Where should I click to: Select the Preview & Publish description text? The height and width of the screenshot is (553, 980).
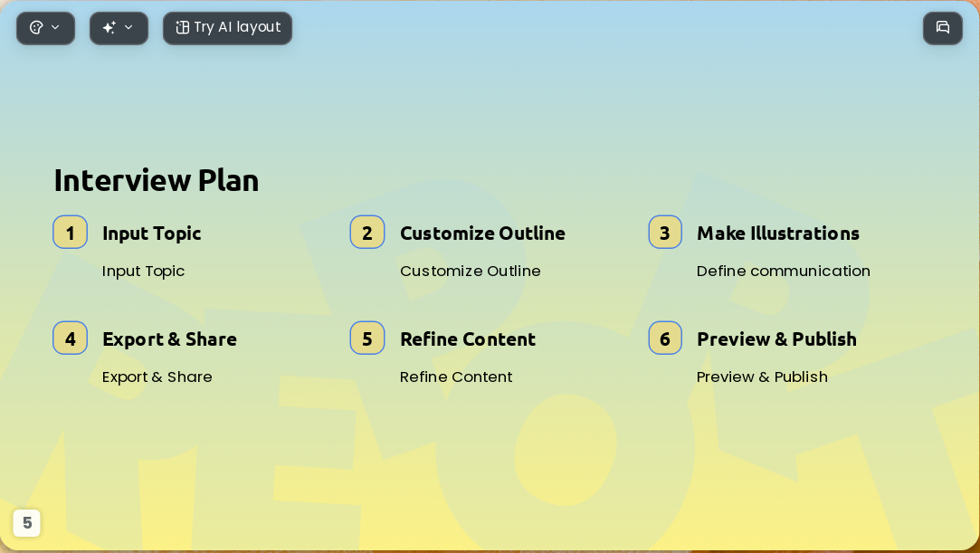[x=762, y=377]
